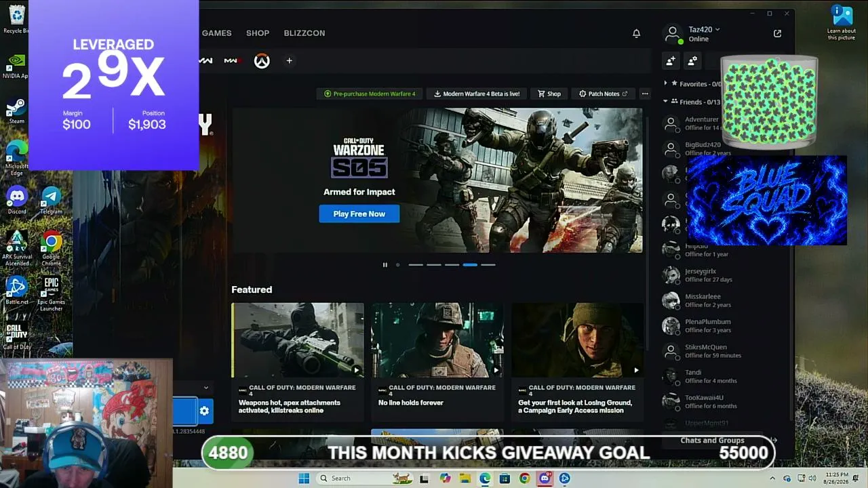
Task: Pop out the social panel window
Action: point(777,33)
